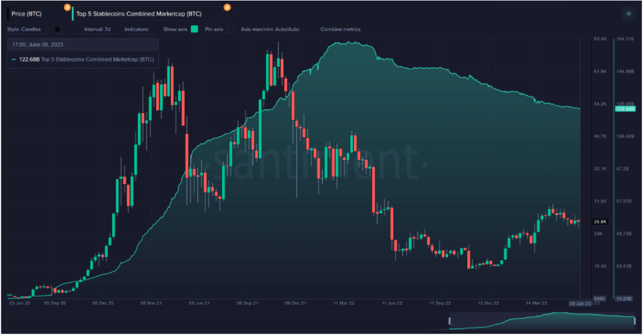Click the 26.8K price label on axis

pyautogui.click(x=600, y=222)
